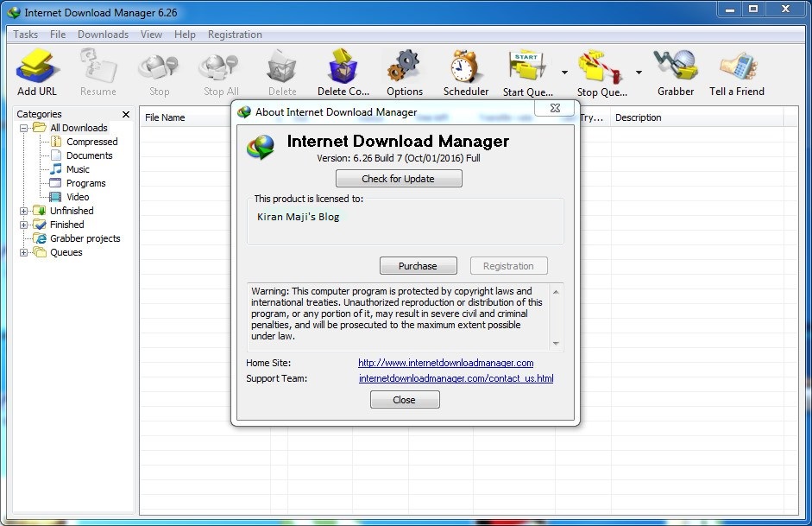
Task: Click the Resume toolbar icon
Action: tap(98, 72)
